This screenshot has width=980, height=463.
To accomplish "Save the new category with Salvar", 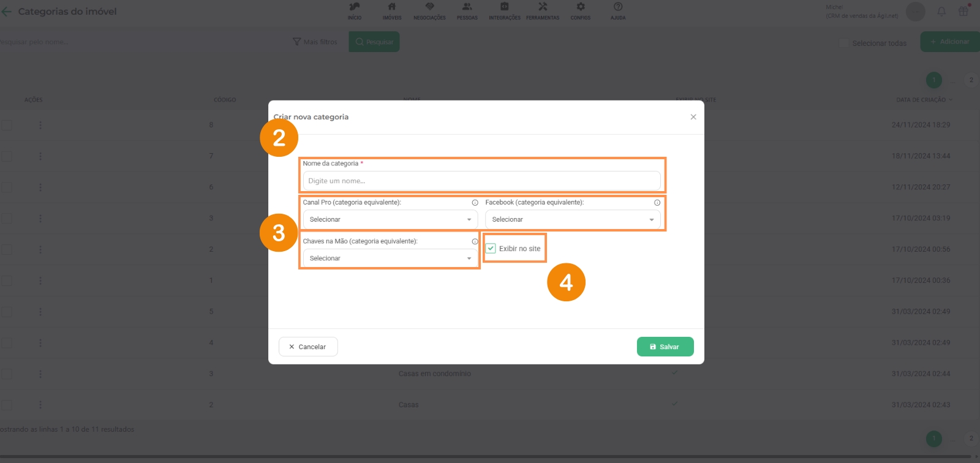I will pyautogui.click(x=665, y=347).
